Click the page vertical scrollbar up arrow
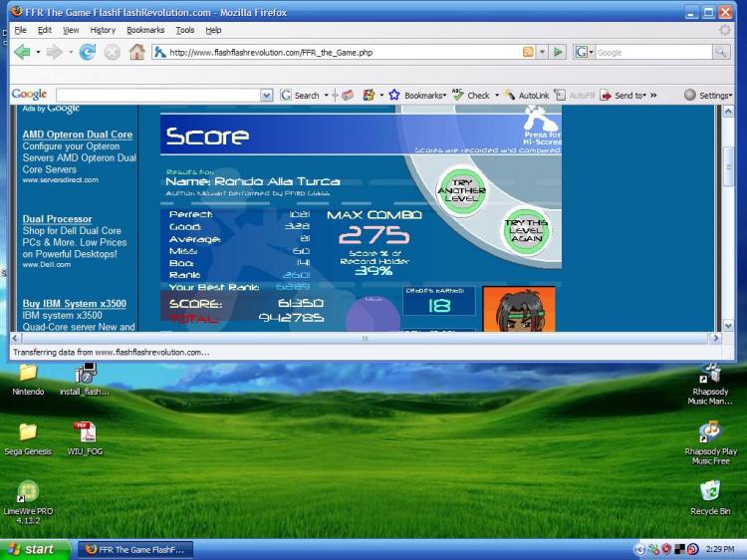This screenshot has width=747, height=560. pyautogui.click(x=728, y=112)
